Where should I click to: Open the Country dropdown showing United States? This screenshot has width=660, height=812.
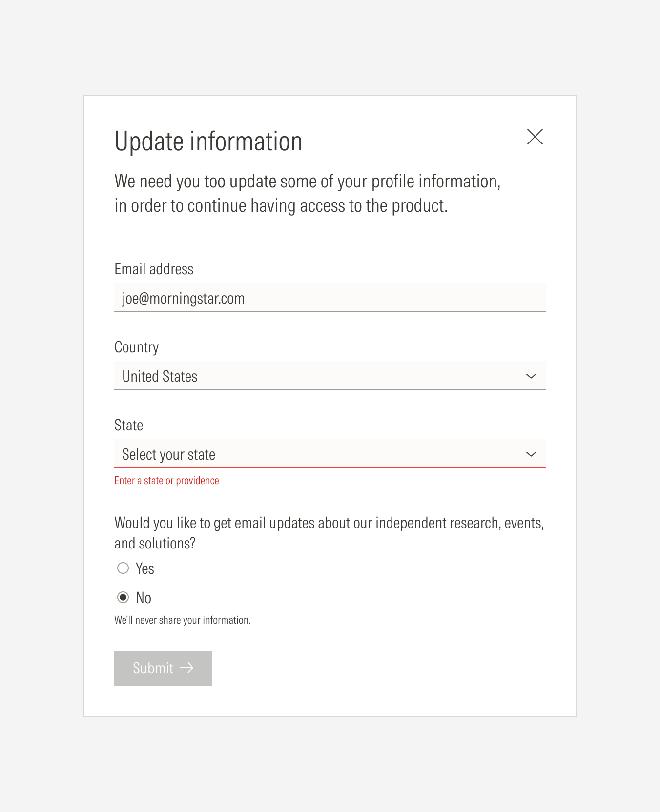coord(330,376)
